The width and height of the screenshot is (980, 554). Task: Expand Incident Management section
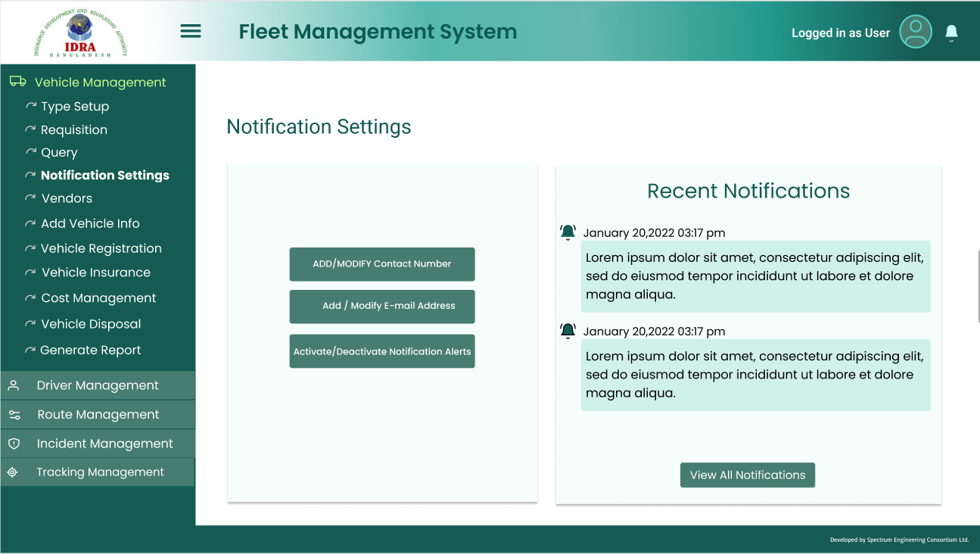click(98, 444)
